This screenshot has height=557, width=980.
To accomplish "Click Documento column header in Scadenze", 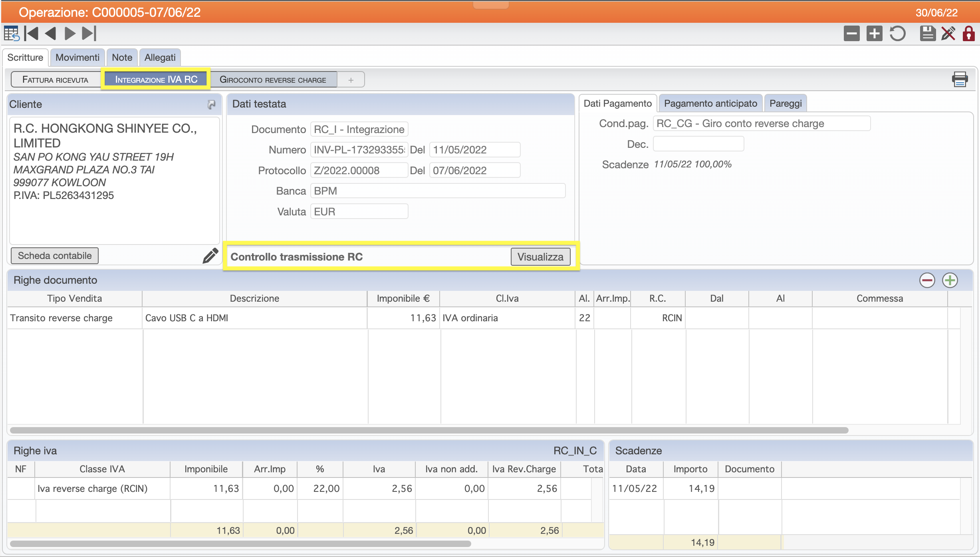I will point(750,469).
